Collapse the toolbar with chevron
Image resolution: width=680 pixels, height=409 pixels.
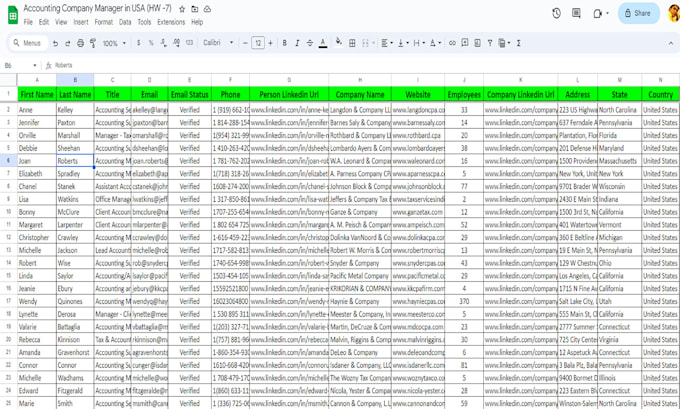point(670,43)
